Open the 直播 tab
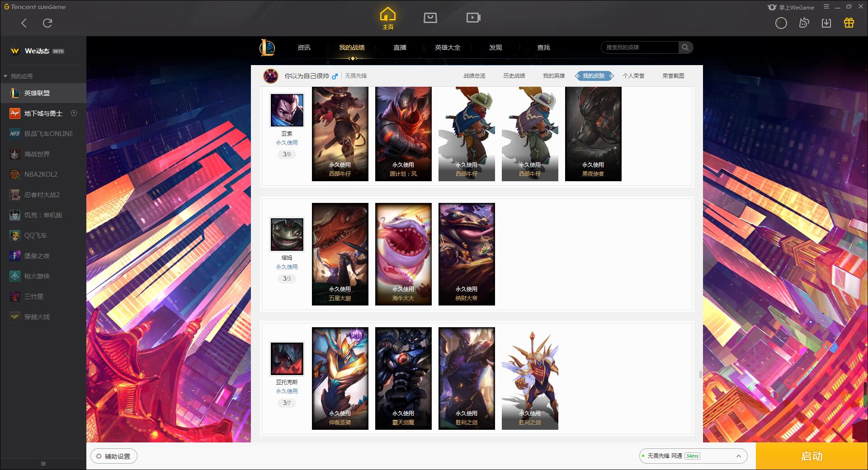 [x=400, y=47]
